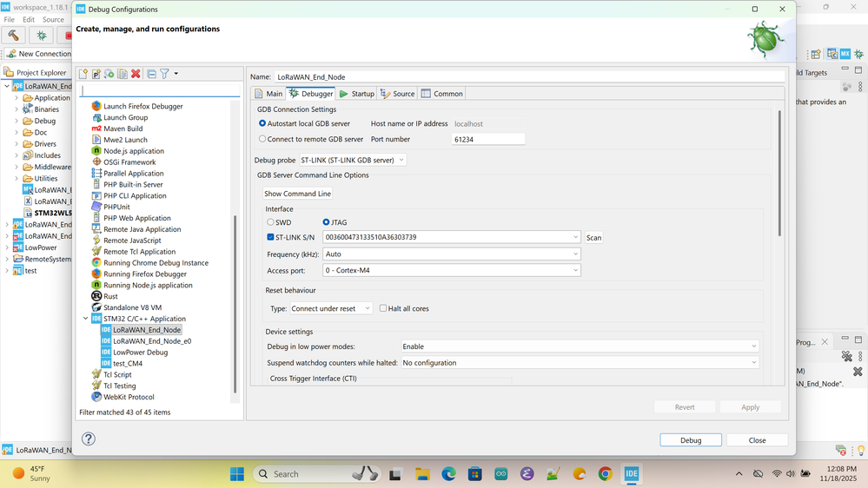Open Windows Start menu

click(237, 473)
